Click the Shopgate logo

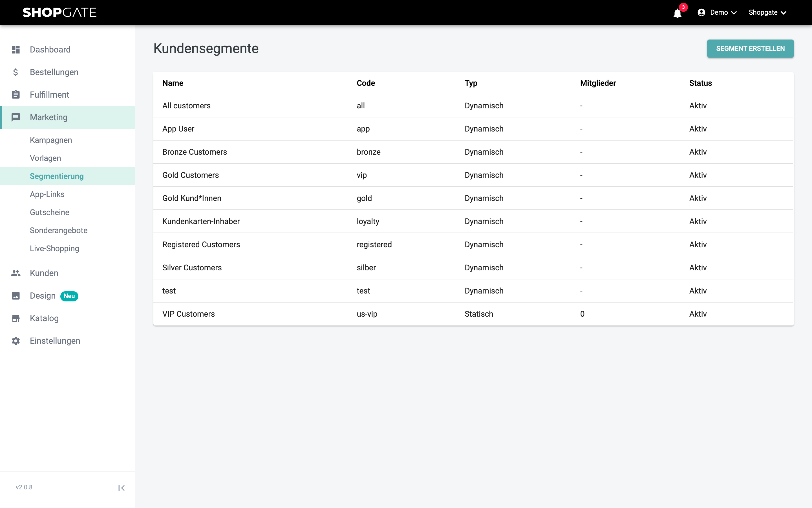point(60,12)
